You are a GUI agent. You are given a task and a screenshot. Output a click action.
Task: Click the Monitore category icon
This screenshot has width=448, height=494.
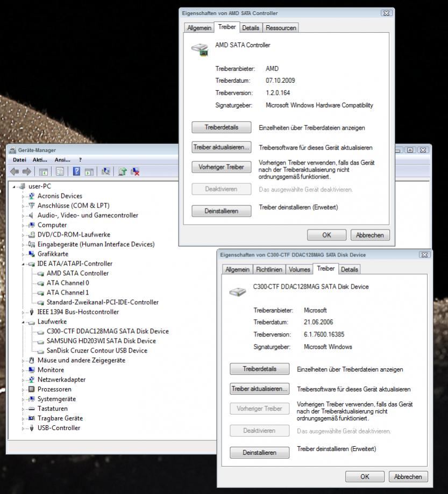point(31,370)
